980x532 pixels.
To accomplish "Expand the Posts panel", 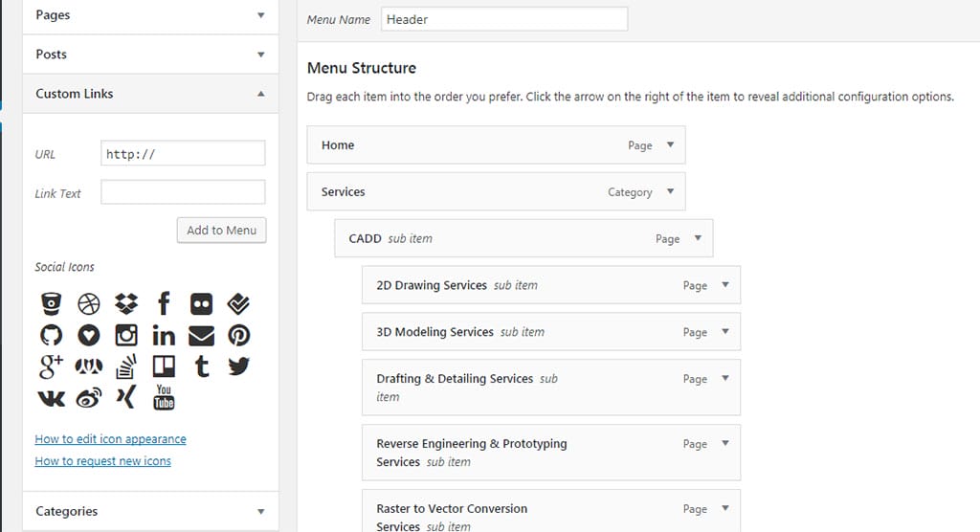I will (x=260, y=55).
